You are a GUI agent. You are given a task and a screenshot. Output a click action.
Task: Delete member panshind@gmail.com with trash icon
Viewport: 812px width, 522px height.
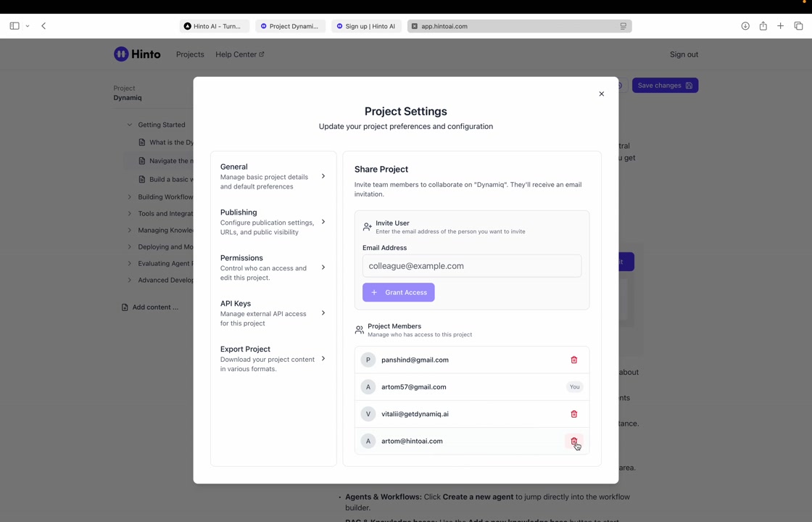point(573,360)
